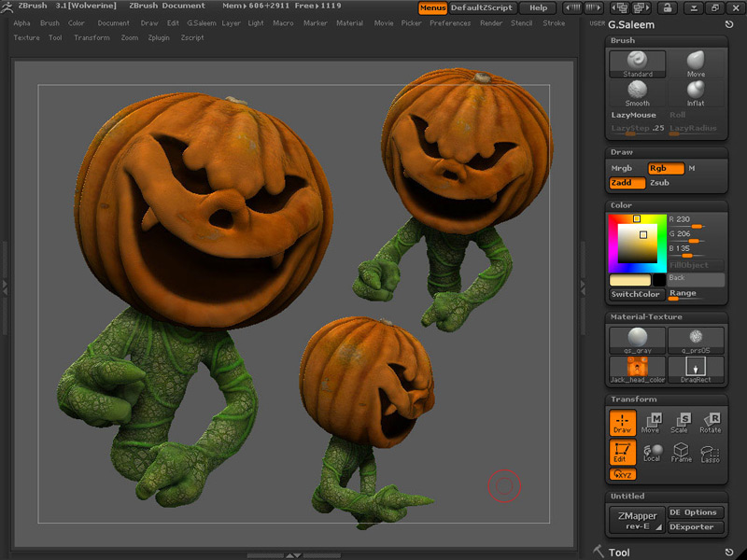This screenshot has width=747, height=560.
Task: Toggle LazyMouse option
Action: [634, 115]
